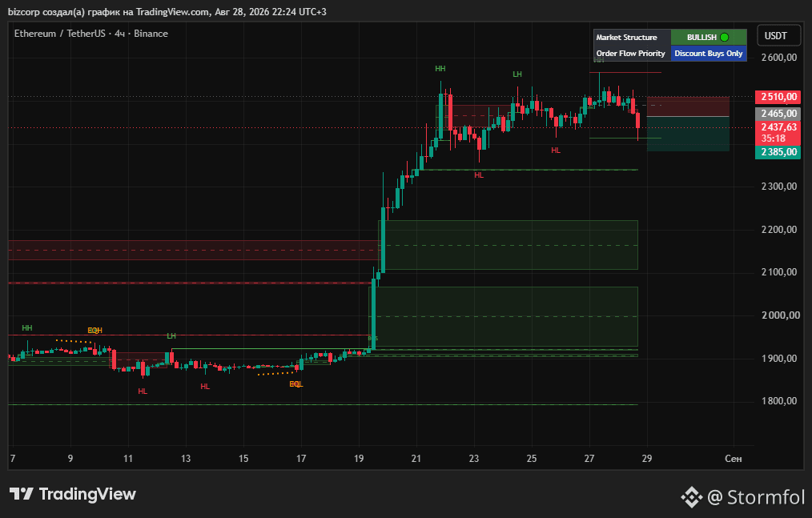
Task: Click date 29 on the time axis
Action: (647, 459)
